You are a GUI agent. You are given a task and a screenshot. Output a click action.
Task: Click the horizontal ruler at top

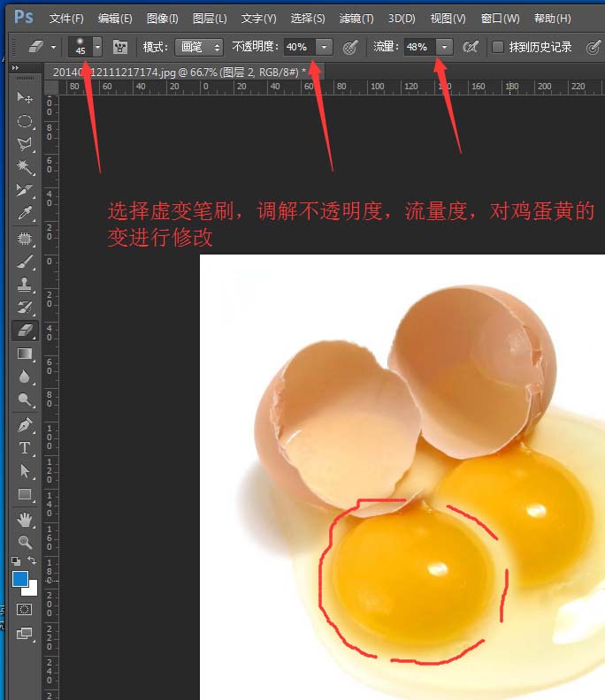tap(331, 87)
